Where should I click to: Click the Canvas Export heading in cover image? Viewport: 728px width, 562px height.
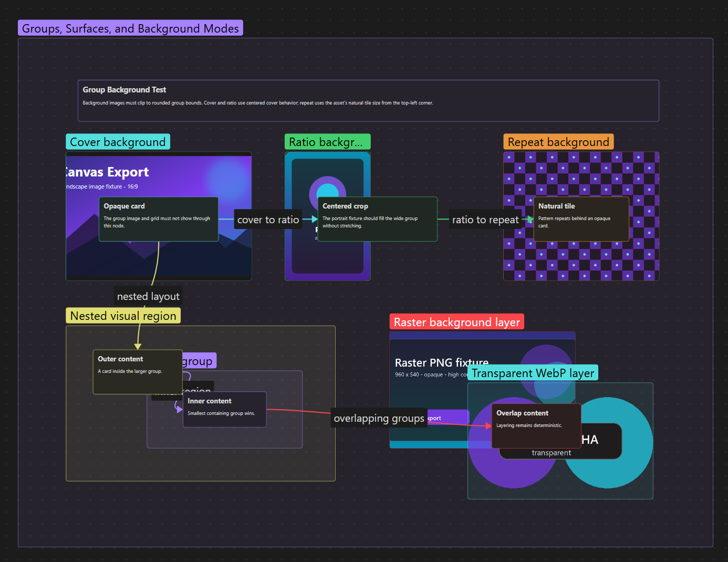coord(107,172)
